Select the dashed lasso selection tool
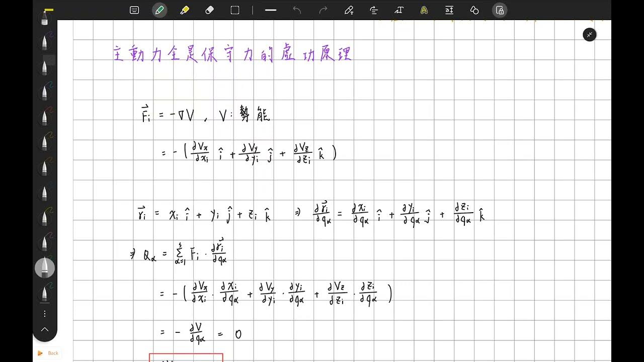This screenshot has width=644, height=362. (x=235, y=10)
